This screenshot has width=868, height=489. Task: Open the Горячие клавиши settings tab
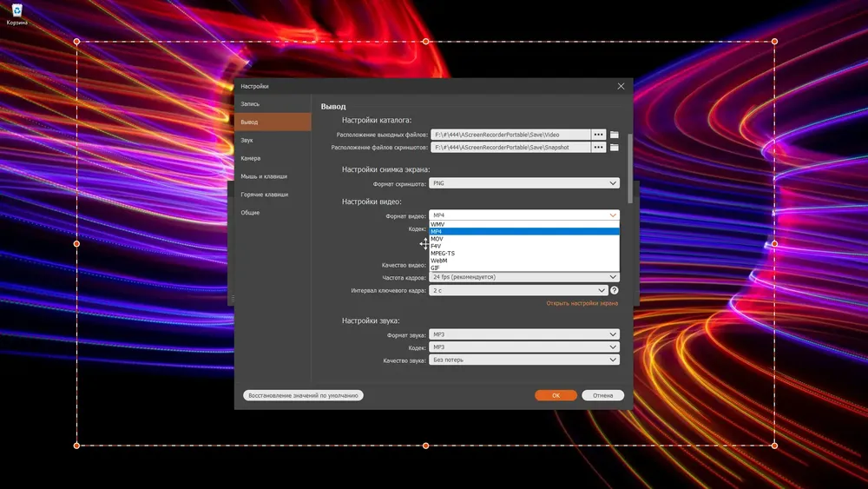point(265,195)
